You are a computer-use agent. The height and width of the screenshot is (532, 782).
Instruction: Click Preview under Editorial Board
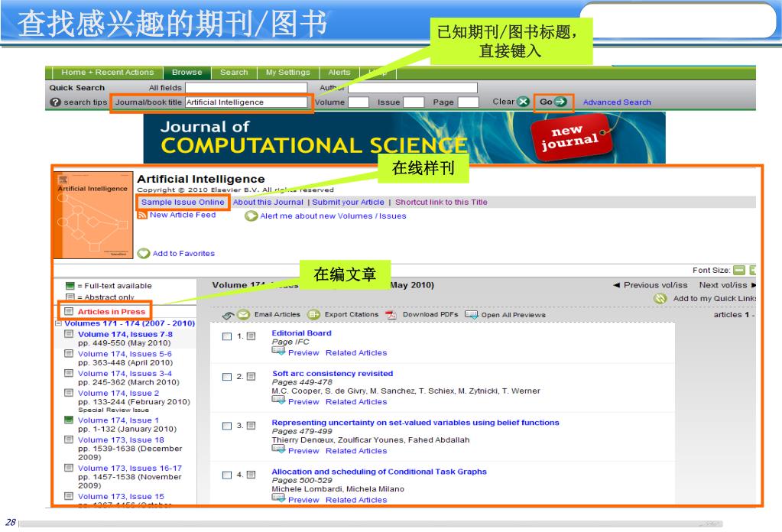[303, 352]
